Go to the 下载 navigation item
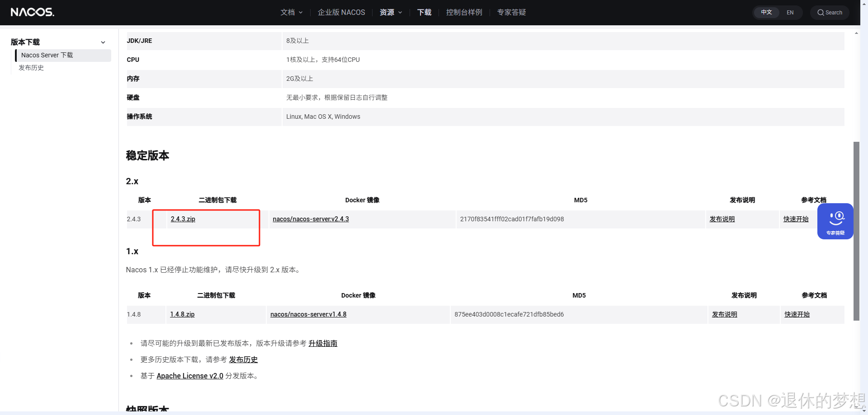Screen dimensions: 868x415 pos(424,12)
